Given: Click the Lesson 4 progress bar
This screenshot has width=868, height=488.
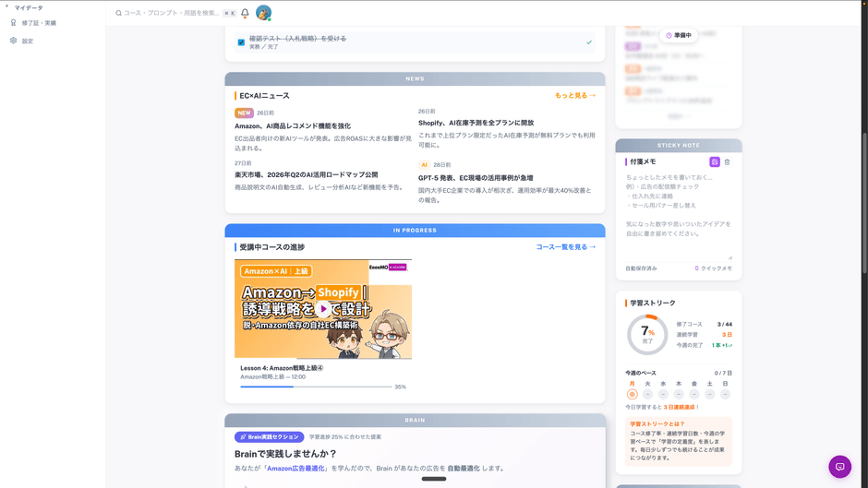Looking at the screenshot, I should pyautogui.click(x=316, y=387).
